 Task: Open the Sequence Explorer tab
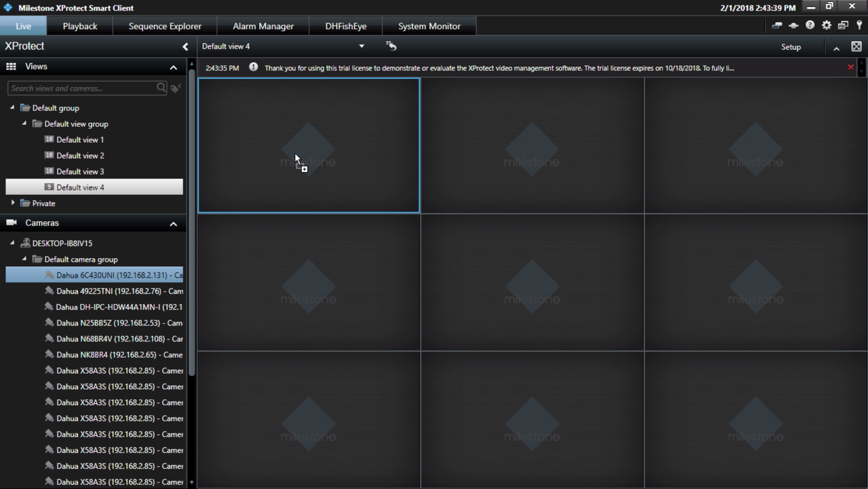pyautogui.click(x=165, y=26)
